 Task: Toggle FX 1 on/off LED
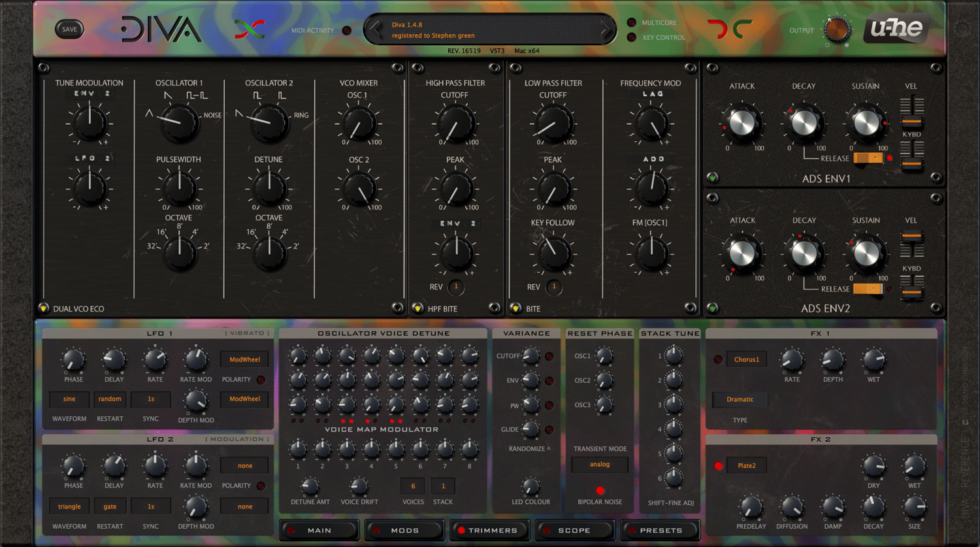click(x=719, y=359)
